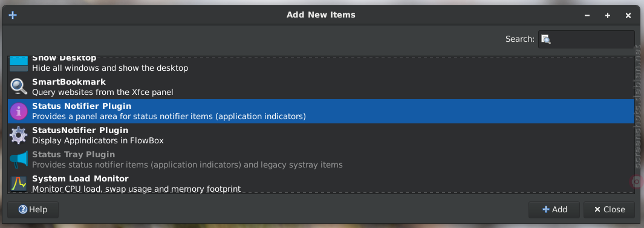Screen dimensions: 644x228
Task: Close window using title bar X
Action: (628, 16)
